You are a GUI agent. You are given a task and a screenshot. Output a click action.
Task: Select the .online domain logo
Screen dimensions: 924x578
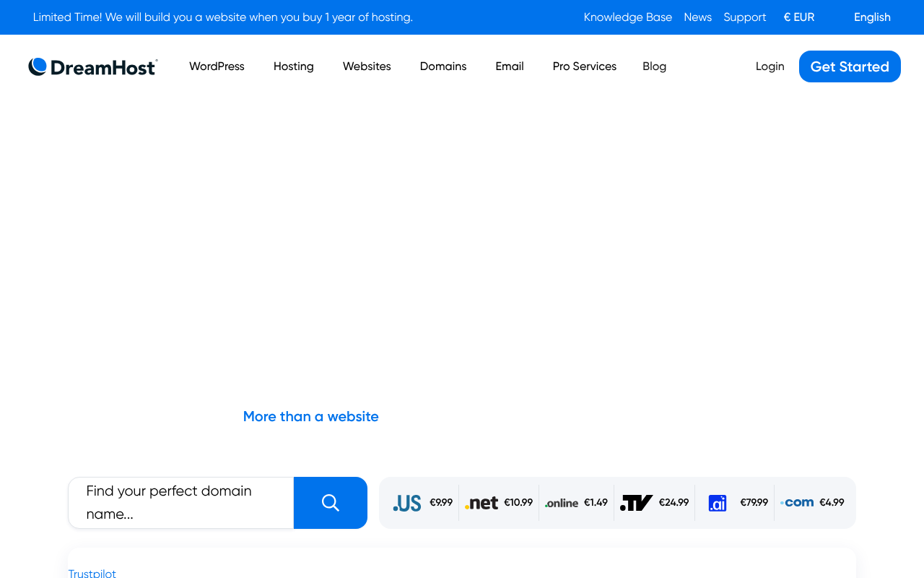[x=562, y=503]
